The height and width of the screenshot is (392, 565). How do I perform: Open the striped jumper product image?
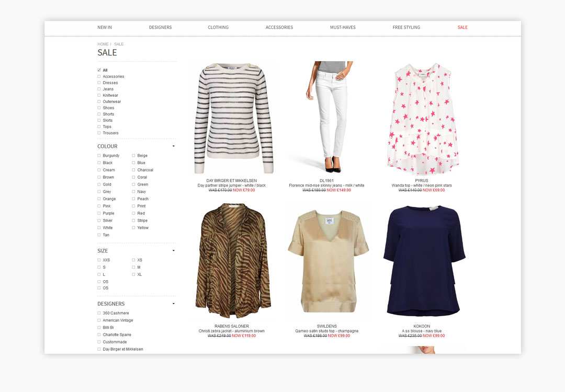[233, 119]
